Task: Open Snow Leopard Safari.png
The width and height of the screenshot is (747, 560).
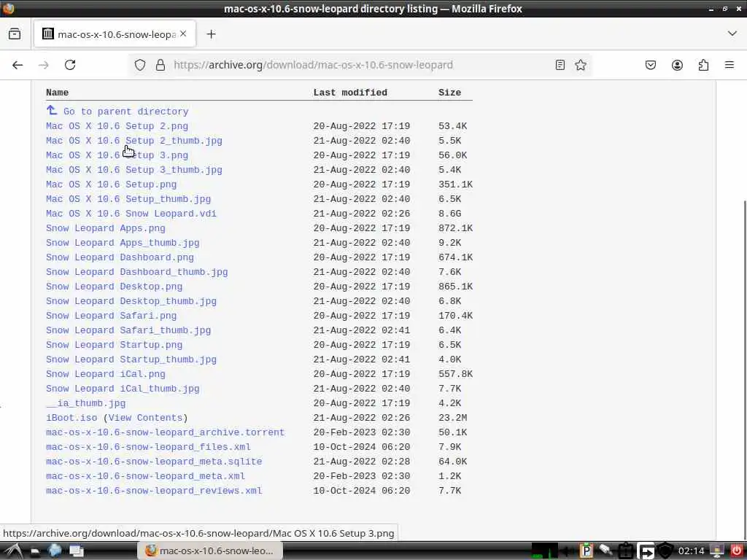Action: [112, 316]
